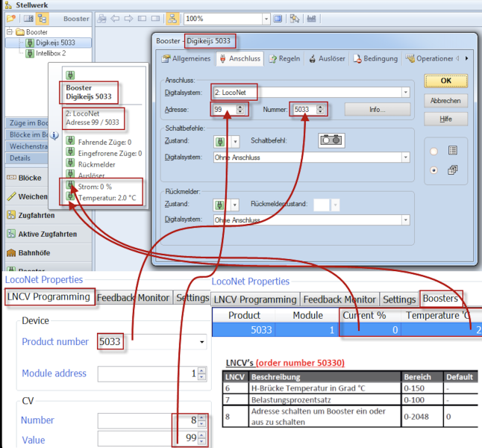Viewport: 482px width, 448px height.
Task: Open the Digitalsystem LocoNet dropdown
Action: point(405,93)
